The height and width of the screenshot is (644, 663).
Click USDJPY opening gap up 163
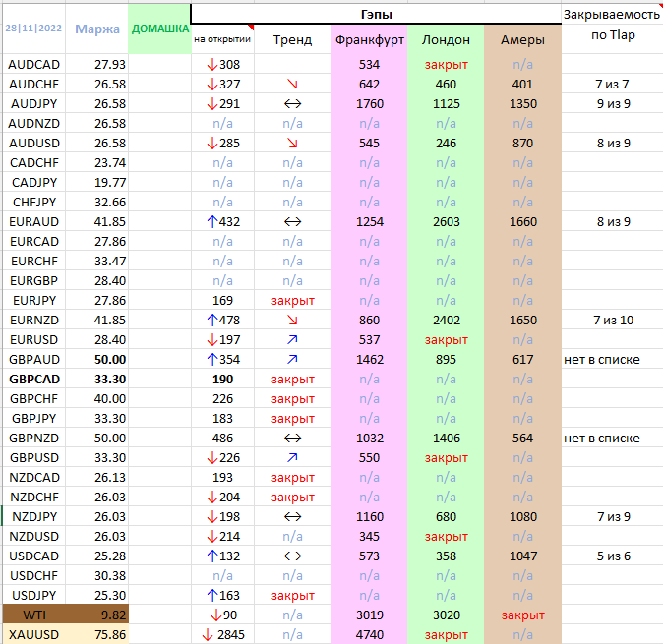point(223,595)
